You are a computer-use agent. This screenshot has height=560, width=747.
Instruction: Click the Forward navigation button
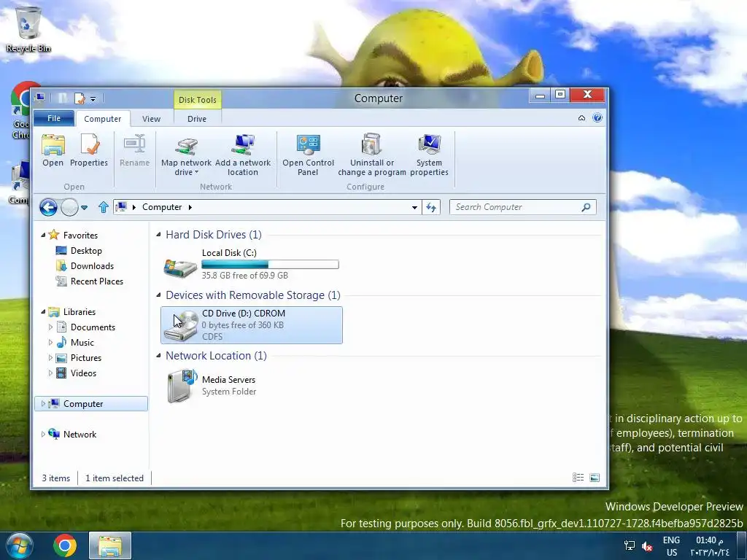click(69, 207)
